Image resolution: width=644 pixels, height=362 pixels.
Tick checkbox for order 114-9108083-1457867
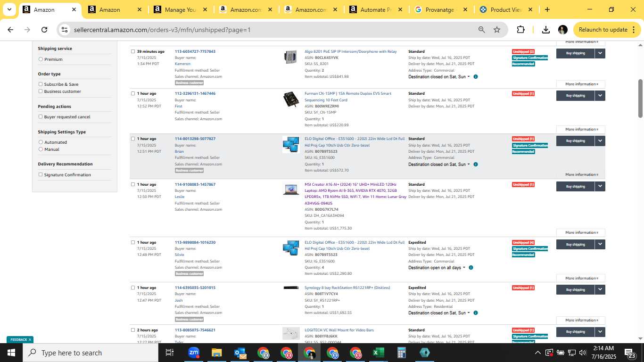tap(133, 184)
